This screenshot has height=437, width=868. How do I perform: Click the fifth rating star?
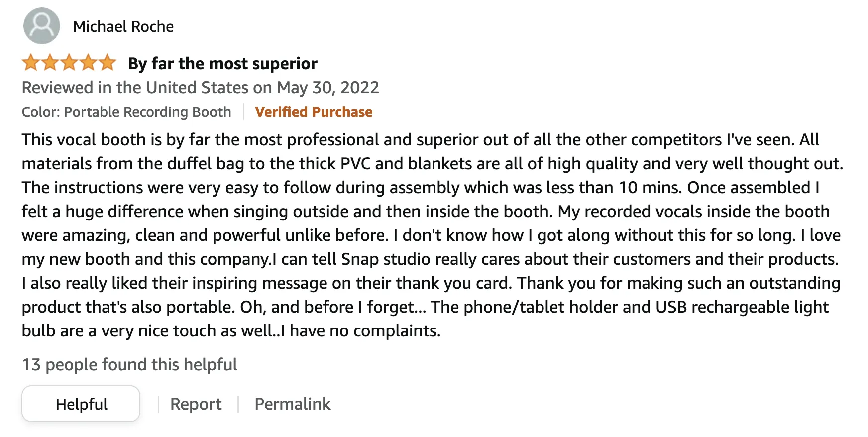107,63
